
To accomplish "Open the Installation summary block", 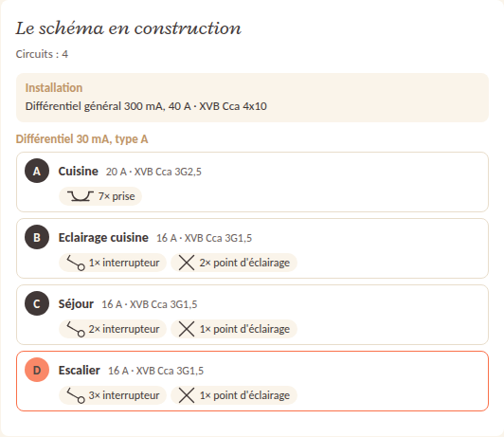I will 252,98.
